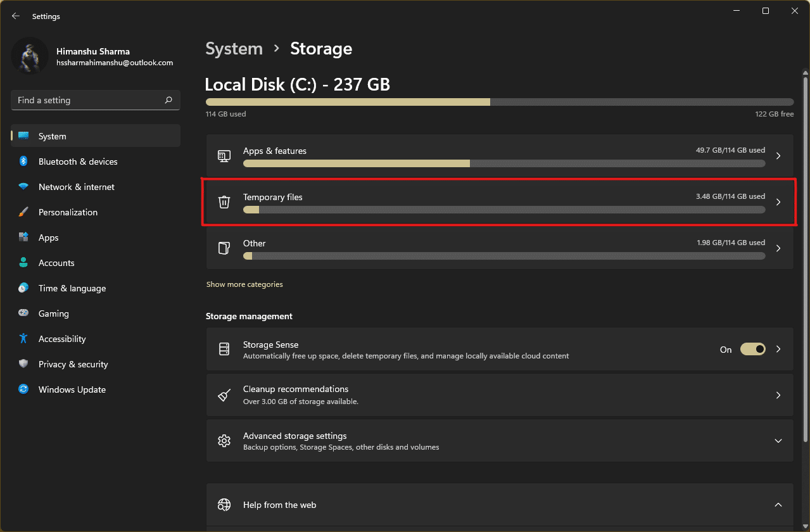The image size is (810, 532).
Task: Collapse Help from the web section
Action: 778,505
